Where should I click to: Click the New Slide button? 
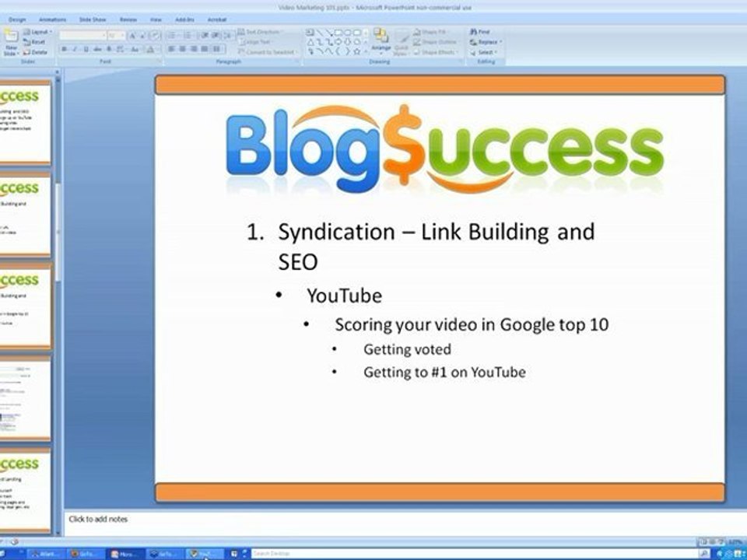point(10,43)
